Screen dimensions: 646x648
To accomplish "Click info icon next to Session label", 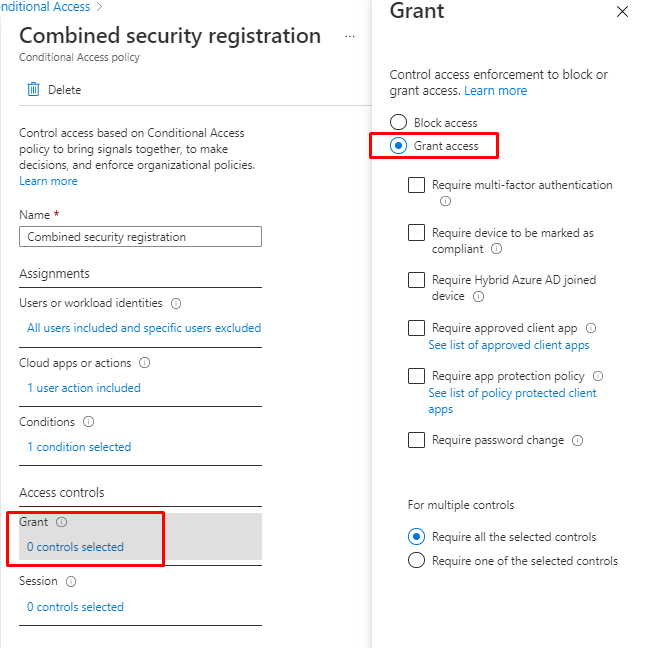I will coord(70,581).
